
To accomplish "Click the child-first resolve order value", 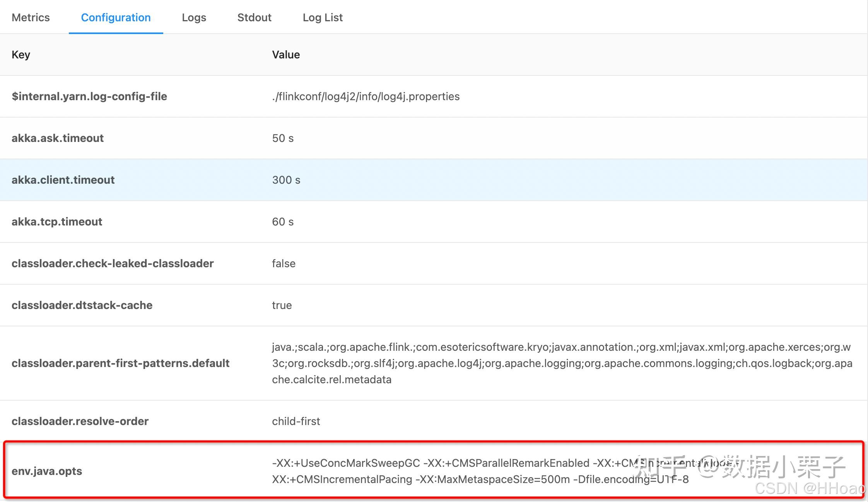I will click(296, 421).
